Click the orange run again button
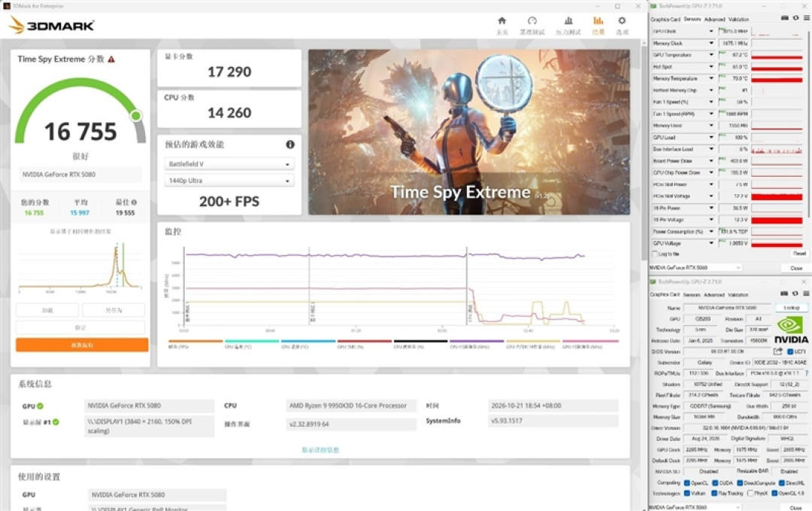This screenshot has height=511, width=812. 82,345
